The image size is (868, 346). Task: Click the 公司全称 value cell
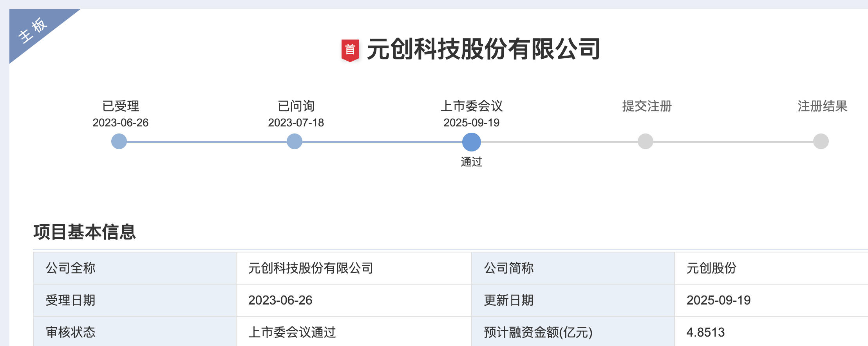click(311, 268)
